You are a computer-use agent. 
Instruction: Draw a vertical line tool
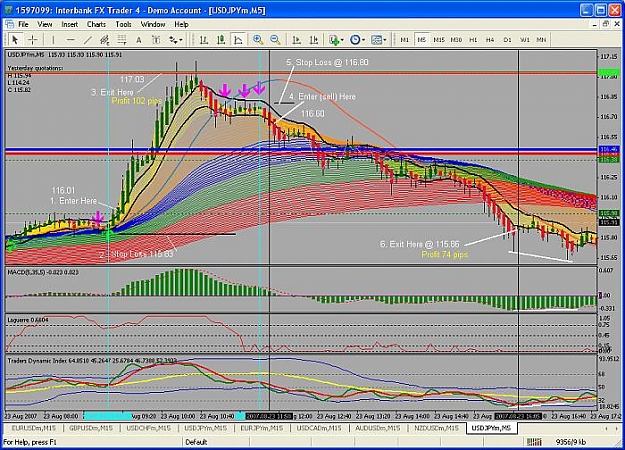pos(53,40)
